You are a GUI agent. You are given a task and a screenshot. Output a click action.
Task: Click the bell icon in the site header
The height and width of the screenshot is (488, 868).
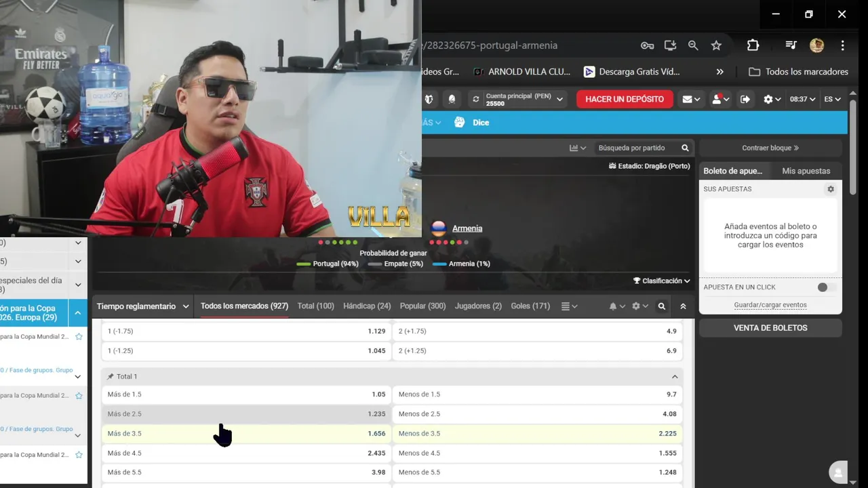452,99
